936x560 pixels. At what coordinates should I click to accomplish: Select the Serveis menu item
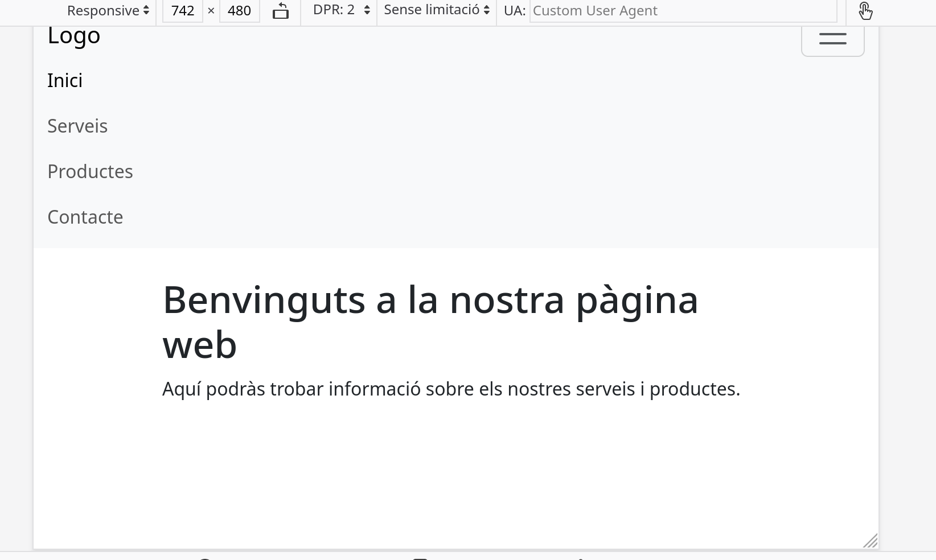[77, 126]
